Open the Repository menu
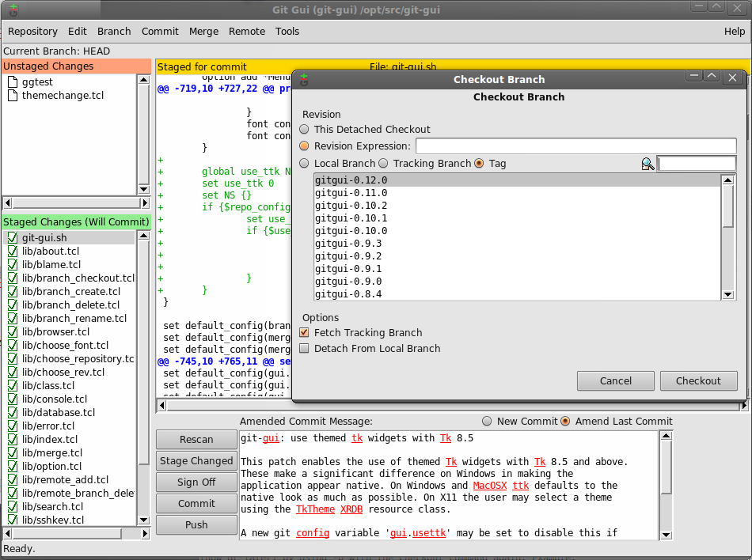The image size is (752, 560). [32, 32]
